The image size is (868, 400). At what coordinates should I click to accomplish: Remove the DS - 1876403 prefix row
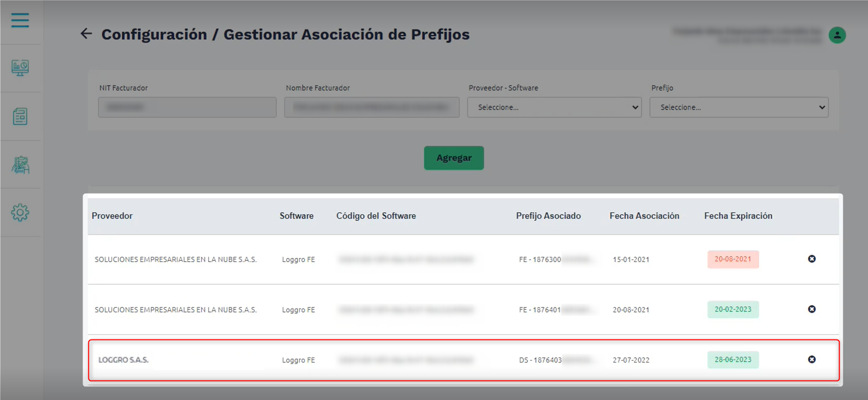[812, 359]
